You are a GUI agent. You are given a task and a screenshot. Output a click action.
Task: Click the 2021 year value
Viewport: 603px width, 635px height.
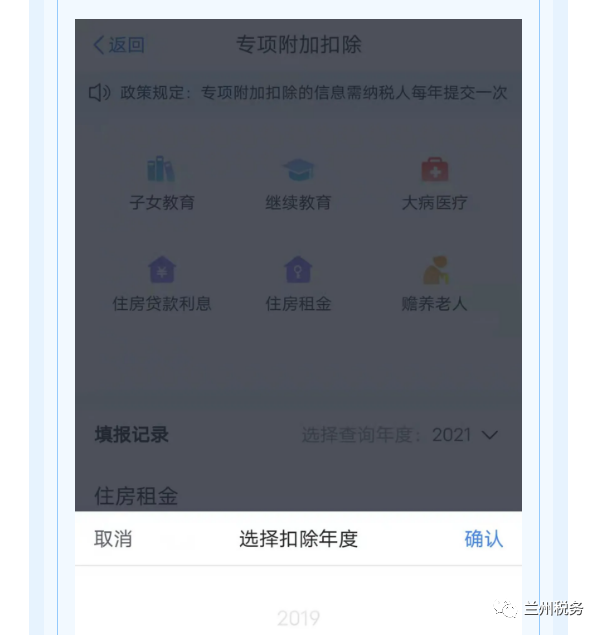point(452,435)
